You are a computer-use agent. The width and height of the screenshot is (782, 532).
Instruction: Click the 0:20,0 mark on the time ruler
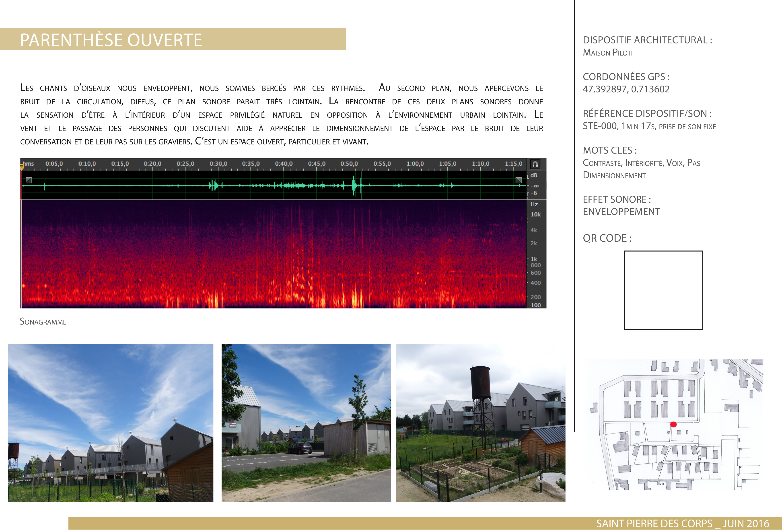[153, 164]
